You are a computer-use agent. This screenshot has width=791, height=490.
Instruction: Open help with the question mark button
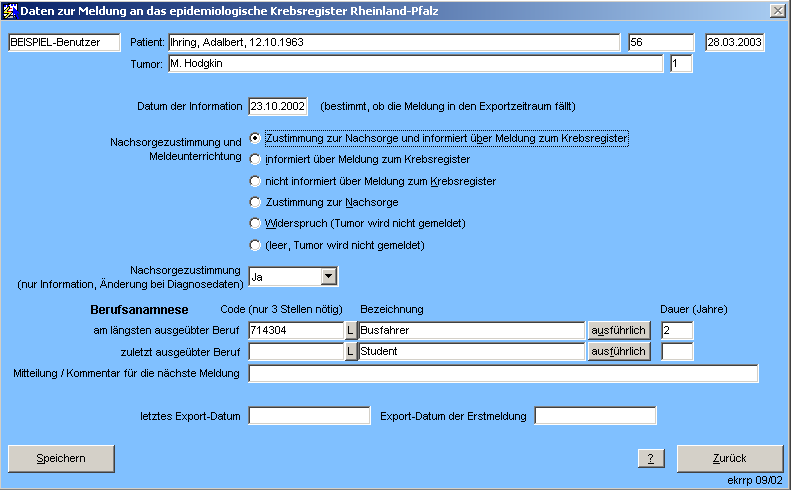[651, 458]
